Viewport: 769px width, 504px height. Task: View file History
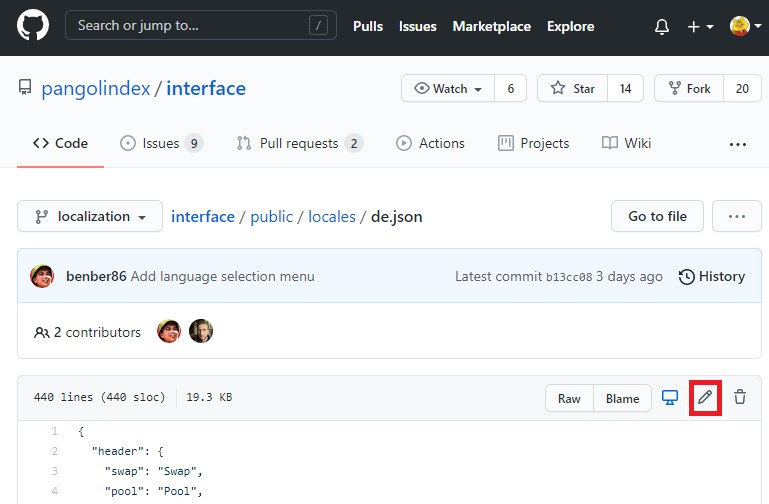pos(712,277)
